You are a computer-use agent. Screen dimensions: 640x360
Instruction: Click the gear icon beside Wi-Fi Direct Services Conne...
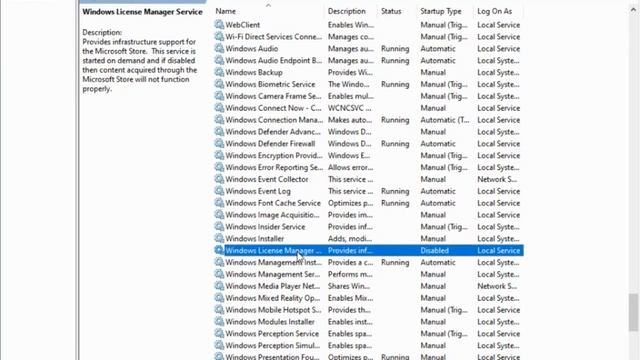[x=219, y=36]
